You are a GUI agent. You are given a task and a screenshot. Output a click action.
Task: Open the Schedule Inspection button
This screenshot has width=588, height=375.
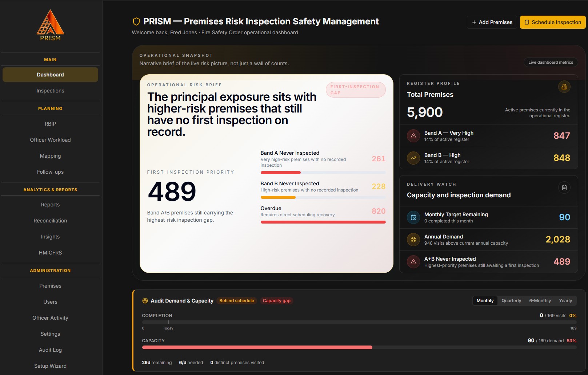tap(553, 22)
